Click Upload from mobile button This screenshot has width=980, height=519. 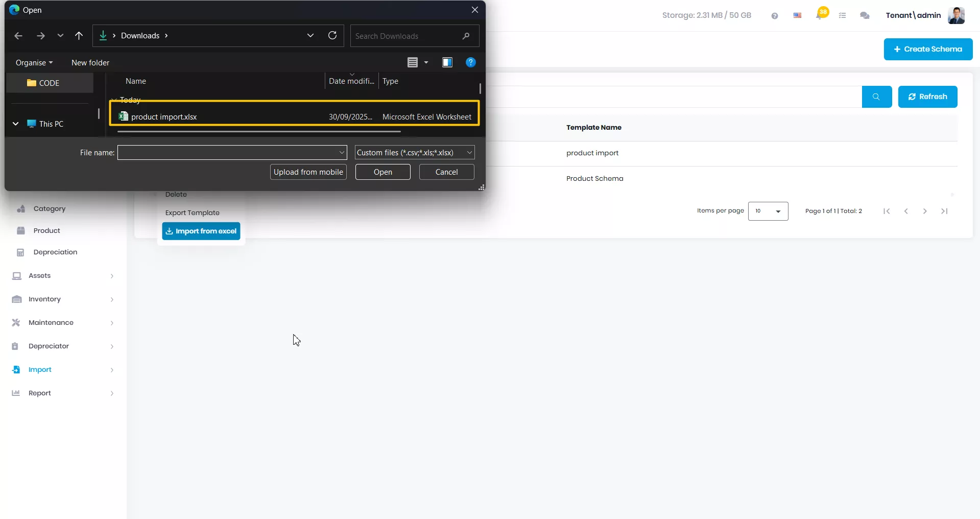tap(308, 172)
